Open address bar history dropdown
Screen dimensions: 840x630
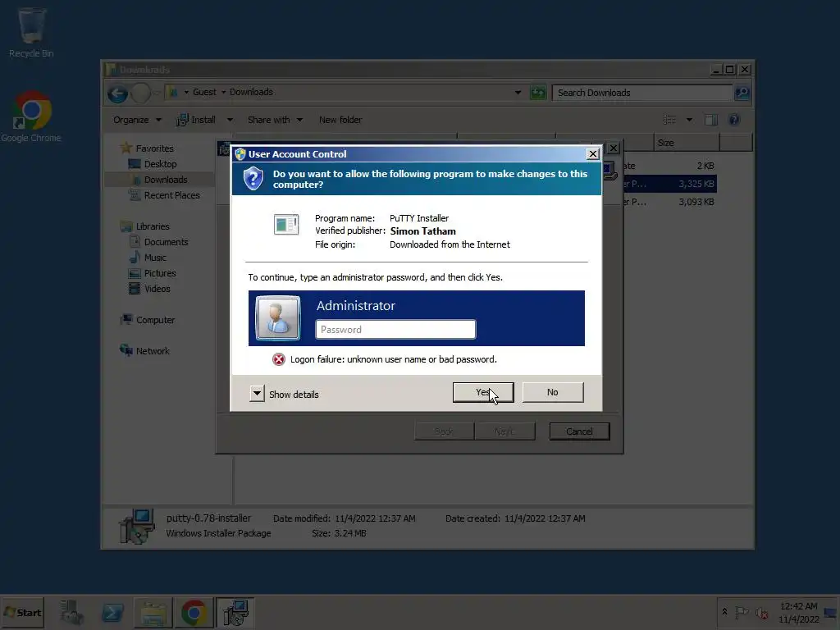pos(518,93)
